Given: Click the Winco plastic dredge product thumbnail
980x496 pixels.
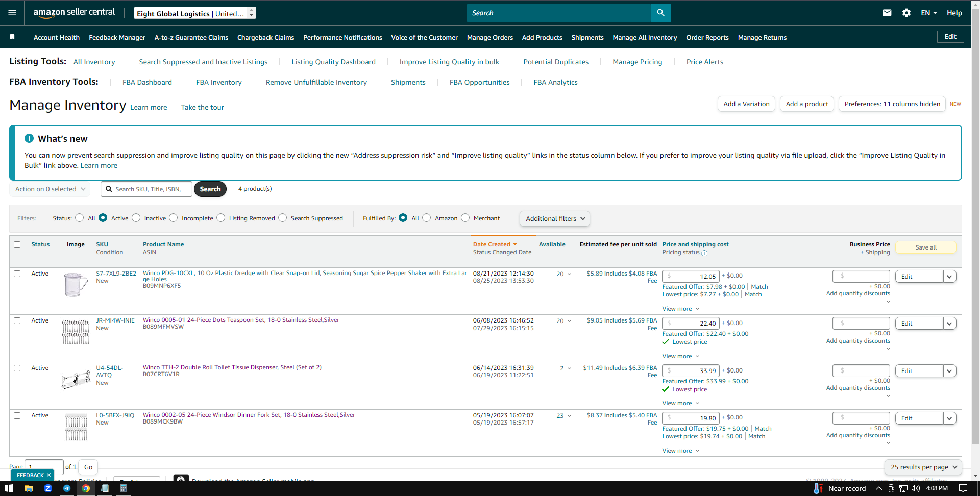Looking at the screenshot, I should pos(76,285).
